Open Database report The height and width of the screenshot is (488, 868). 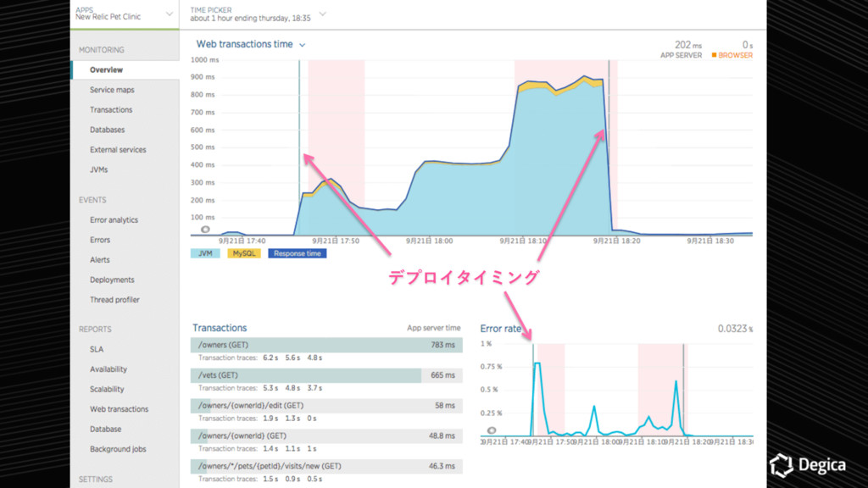click(x=105, y=429)
